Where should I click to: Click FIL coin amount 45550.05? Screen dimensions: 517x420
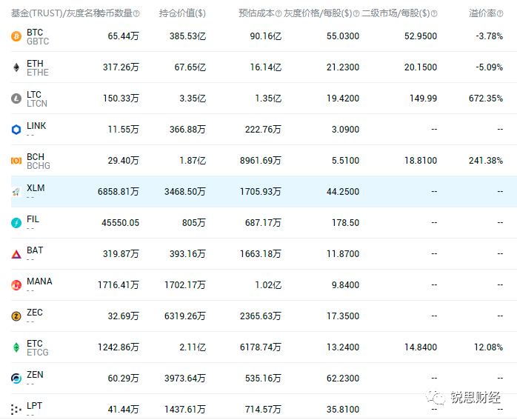point(120,223)
